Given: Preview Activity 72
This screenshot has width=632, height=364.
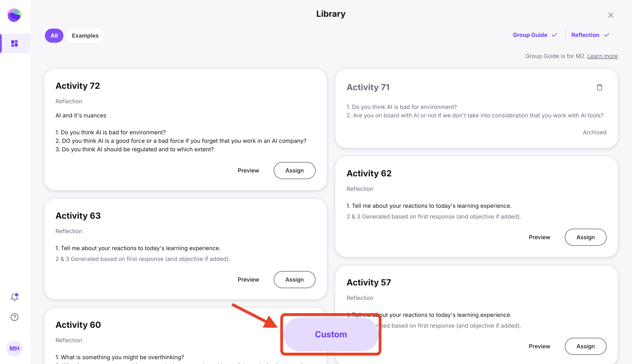Looking at the screenshot, I should tap(248, 171).
